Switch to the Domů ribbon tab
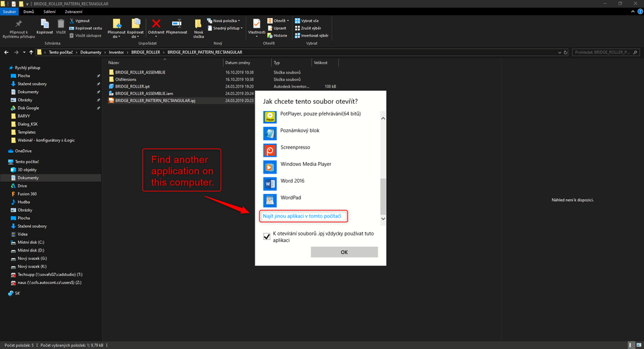Screen dimensions: 644x349 click(29, 12)
